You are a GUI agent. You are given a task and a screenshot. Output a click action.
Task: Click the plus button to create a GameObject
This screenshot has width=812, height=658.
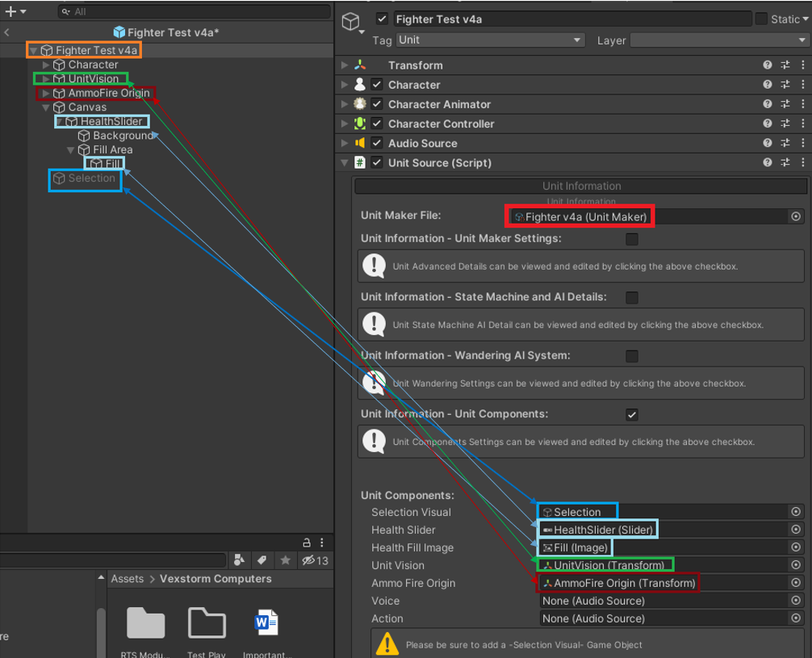click(x=11, y=11)
